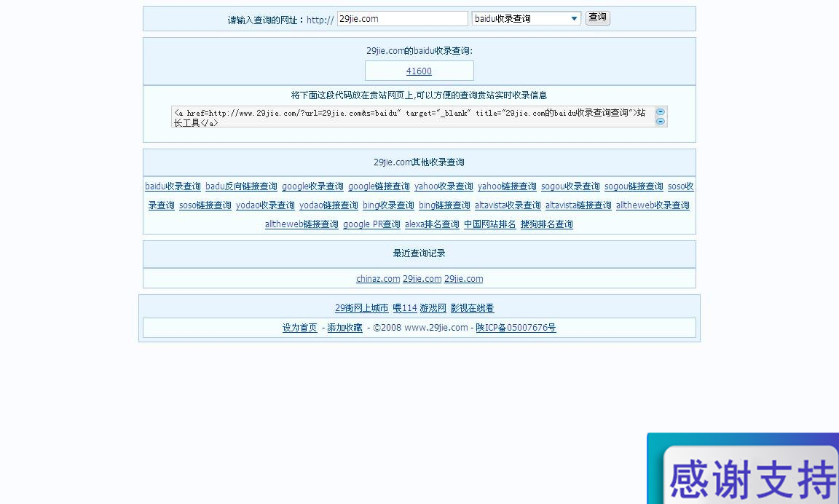Image resolution: width=839 pixels, height=504 pixels.
Task: Open yahoo链接查询 link
Action: (x=507, y=186)
